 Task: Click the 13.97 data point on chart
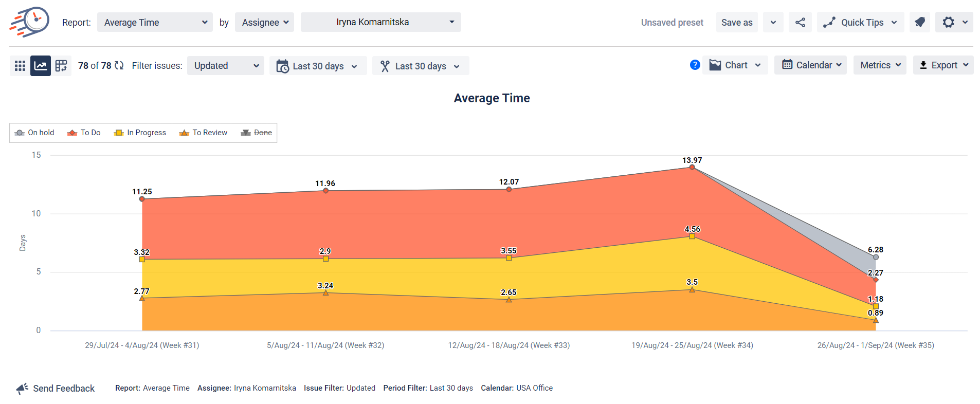pos(692,167)
